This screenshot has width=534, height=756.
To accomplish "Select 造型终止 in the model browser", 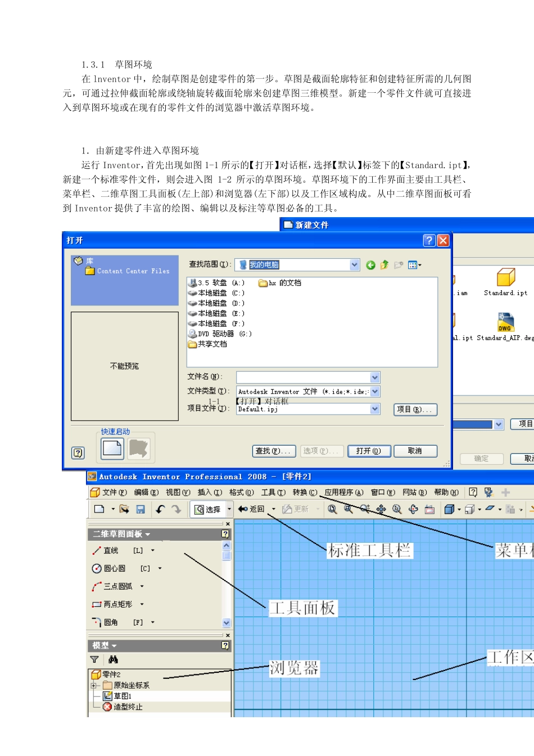I will [123, 707].
